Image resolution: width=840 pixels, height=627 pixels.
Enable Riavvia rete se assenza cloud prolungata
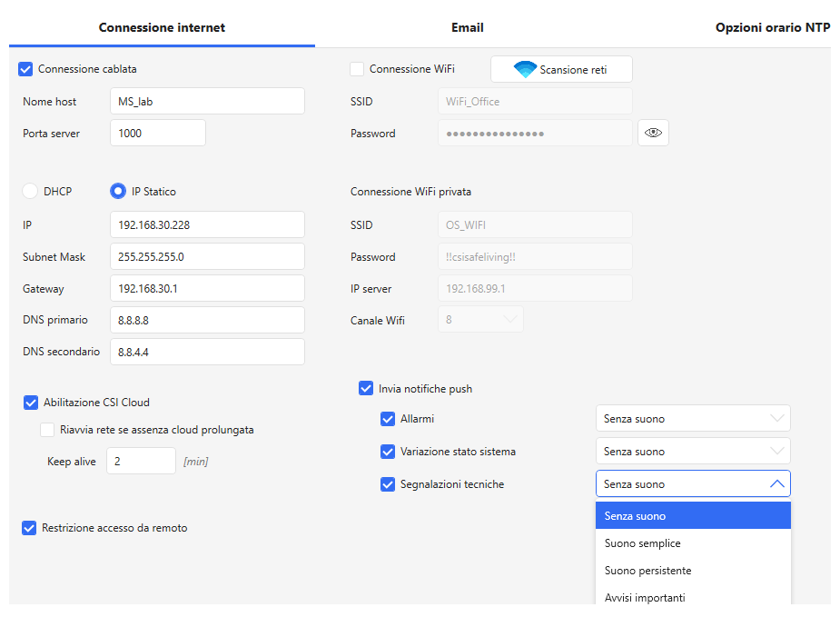coord(48,430)
